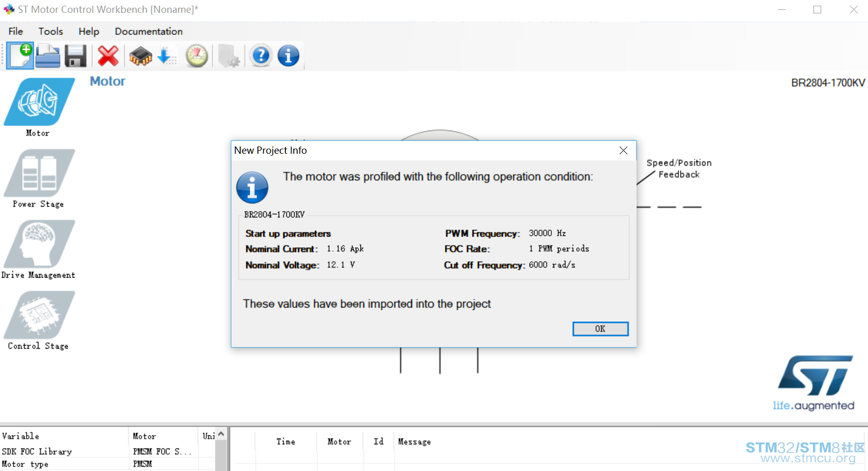
Task: Open an existing project with the folder icon
Action: click(48, 56)
